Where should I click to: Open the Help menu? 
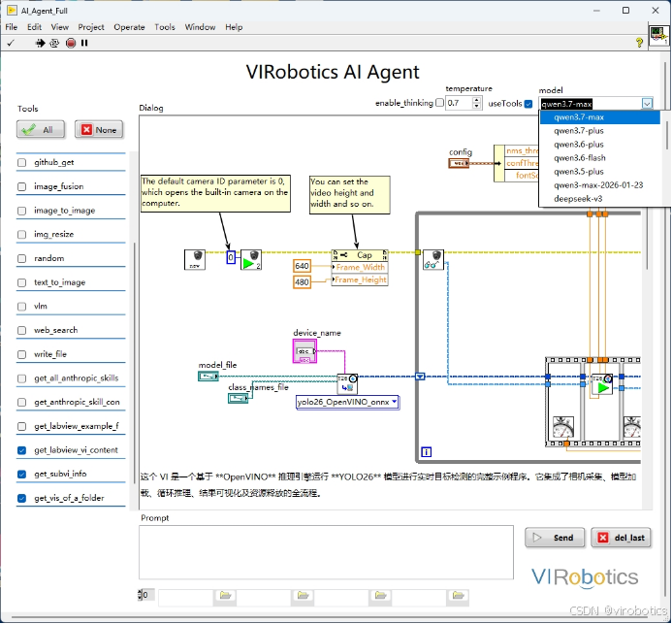[234, 27]
